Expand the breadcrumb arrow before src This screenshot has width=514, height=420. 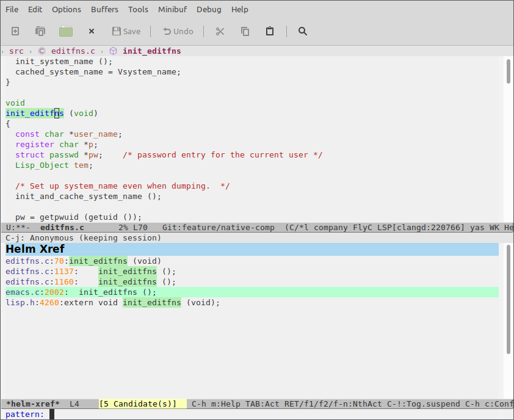pyautogui.click(x=2, y=51)
